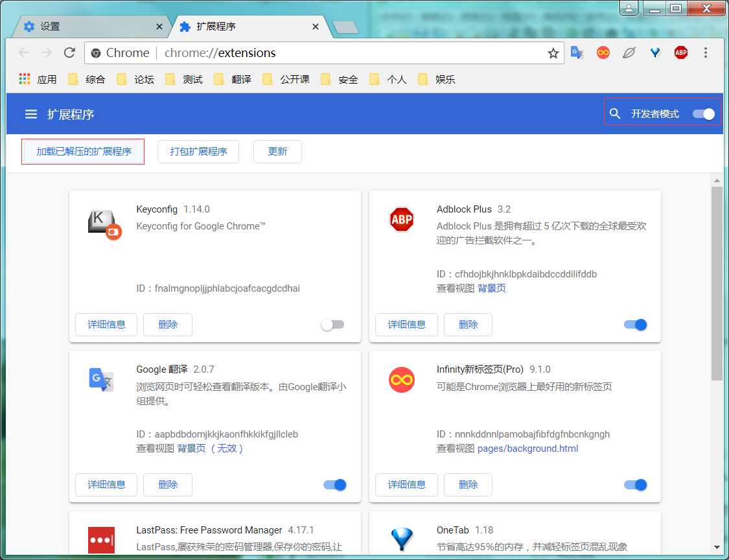Click the LastPass: Free Password Manager title
Image resolution: width=729 pixels, height=560 pixels.
209,530
